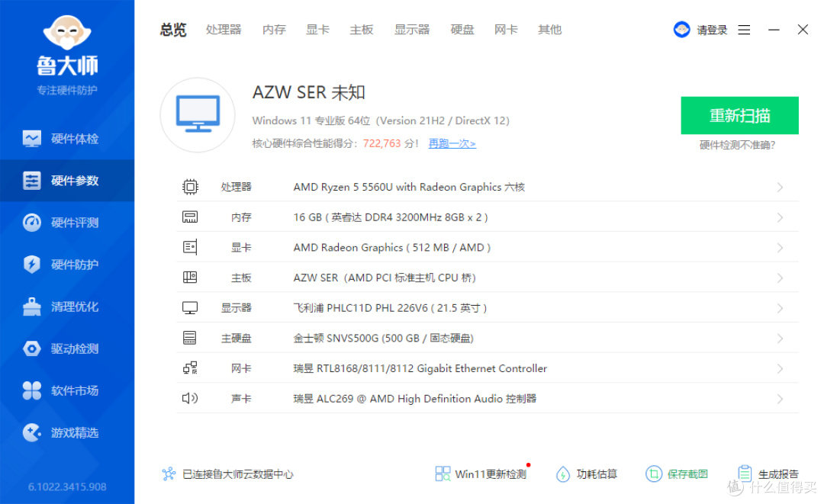Click the network card icon
This screenshot has height=504, width=824.
pyautogui.click(x=190, y=368)
